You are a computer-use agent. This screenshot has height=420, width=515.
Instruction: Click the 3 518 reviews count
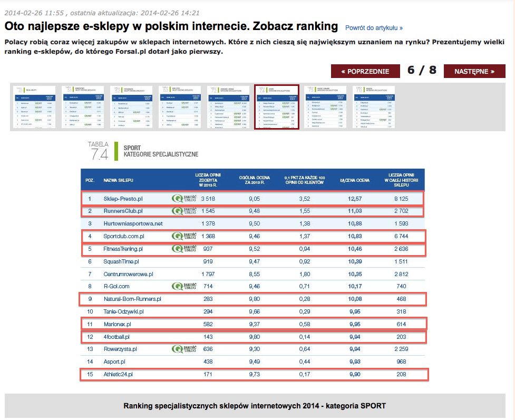click(x=208, y=199)
